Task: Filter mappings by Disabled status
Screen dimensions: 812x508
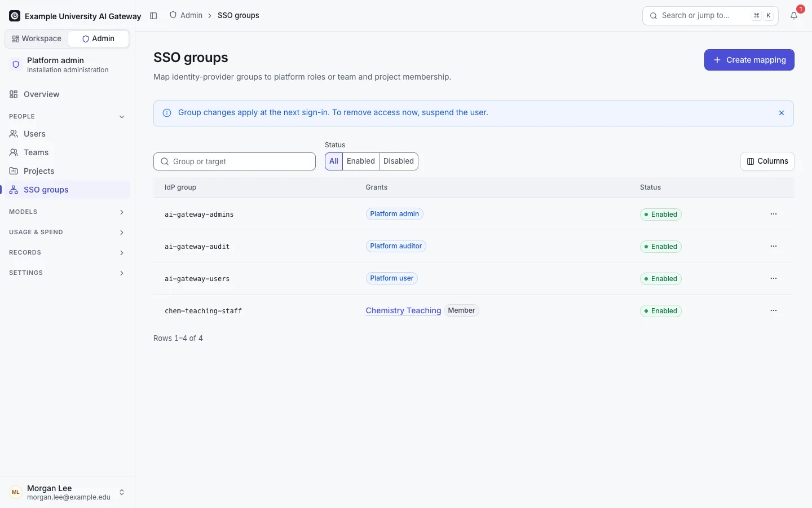Action: click(399, 161)
